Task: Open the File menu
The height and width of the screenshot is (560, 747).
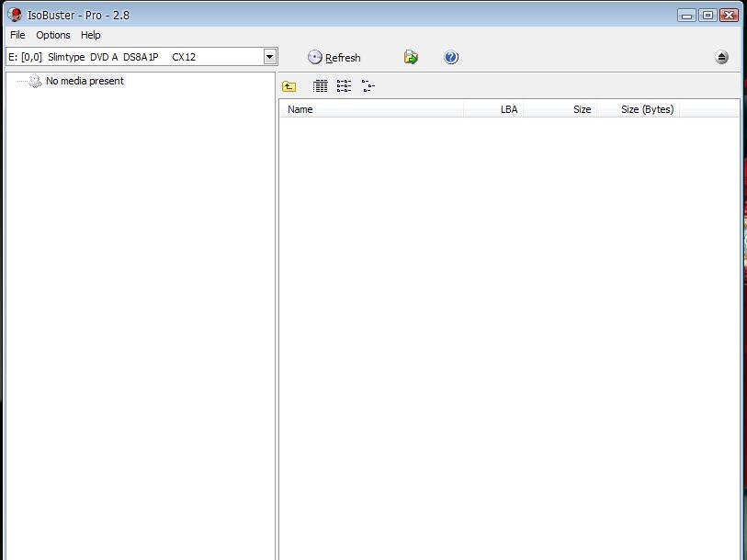Action: pos(17,35)
